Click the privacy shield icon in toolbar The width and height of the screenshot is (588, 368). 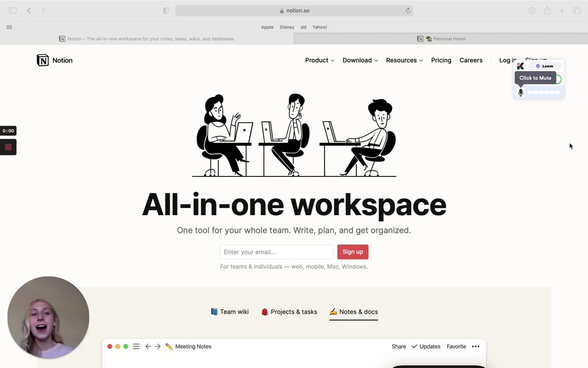[x=166, y=11]
